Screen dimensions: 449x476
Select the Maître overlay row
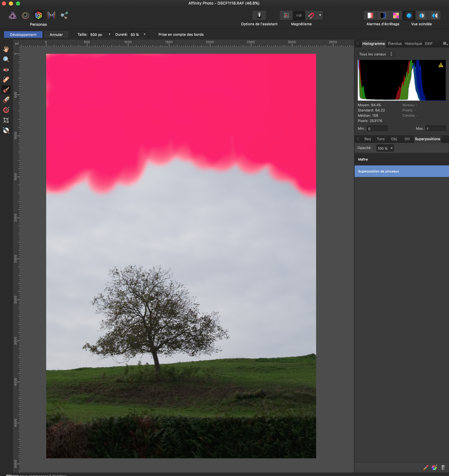point(401,159)
